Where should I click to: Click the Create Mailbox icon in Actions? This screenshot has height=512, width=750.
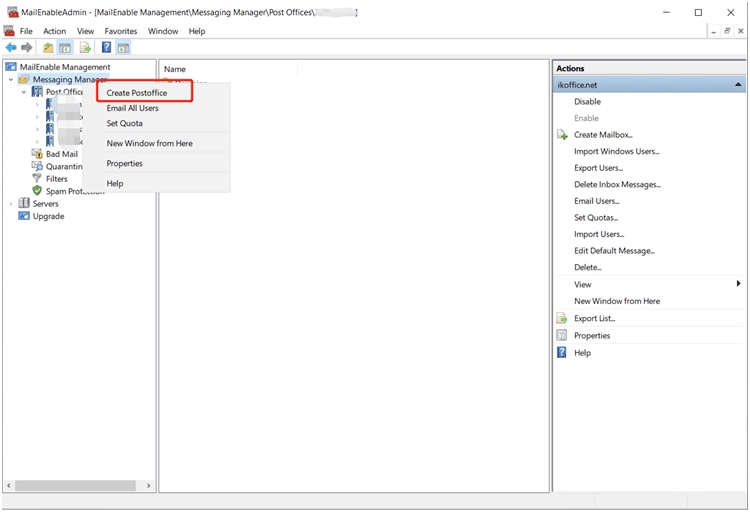(x=562, y=135)
